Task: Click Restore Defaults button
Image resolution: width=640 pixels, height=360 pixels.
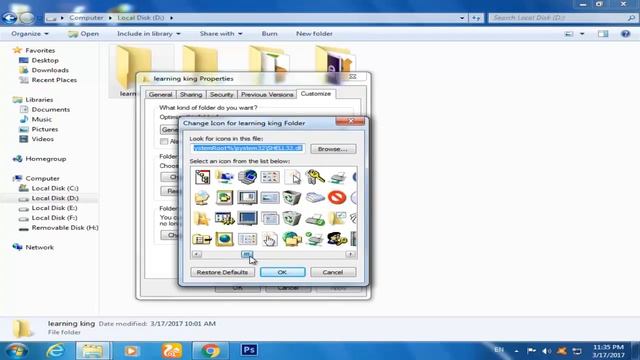Action: coord(222,272)
